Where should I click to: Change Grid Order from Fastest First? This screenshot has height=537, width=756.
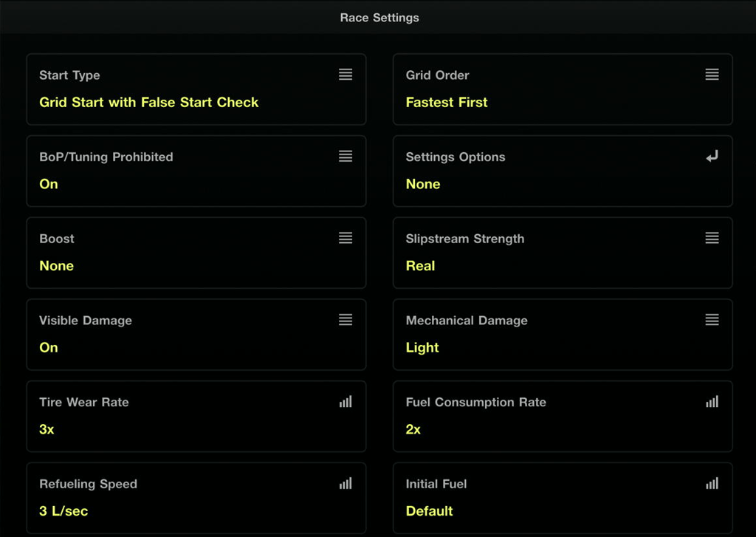tap(447, 102)
